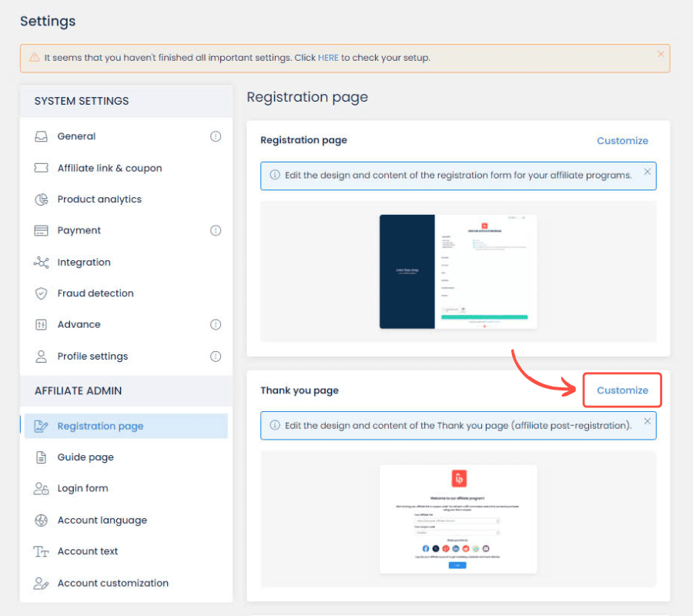Viewport: 693px width, 616px height.
Task: Click the Product analytics pie chart icon
Action: pyautogui.click(x=41, y=199)
